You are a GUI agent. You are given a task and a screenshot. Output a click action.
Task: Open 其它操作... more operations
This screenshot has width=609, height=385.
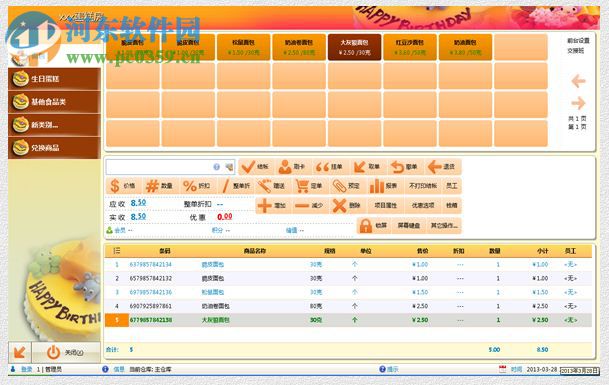444,225
